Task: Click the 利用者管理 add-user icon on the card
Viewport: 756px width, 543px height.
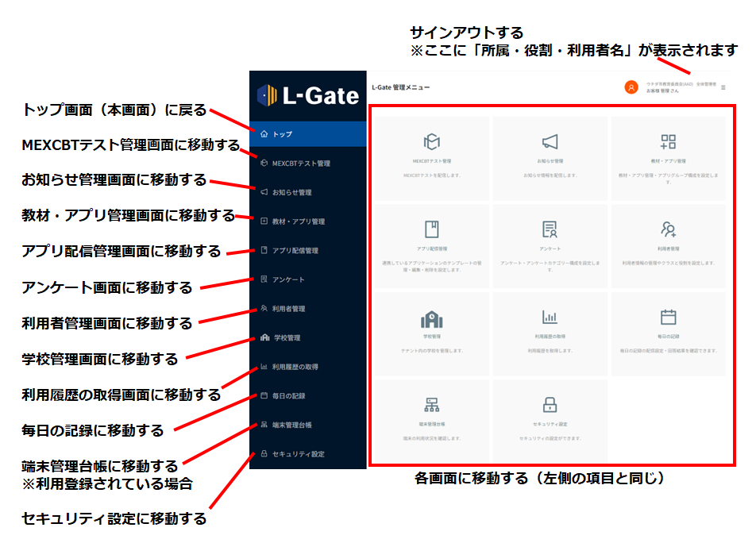Action: [669, 229]
